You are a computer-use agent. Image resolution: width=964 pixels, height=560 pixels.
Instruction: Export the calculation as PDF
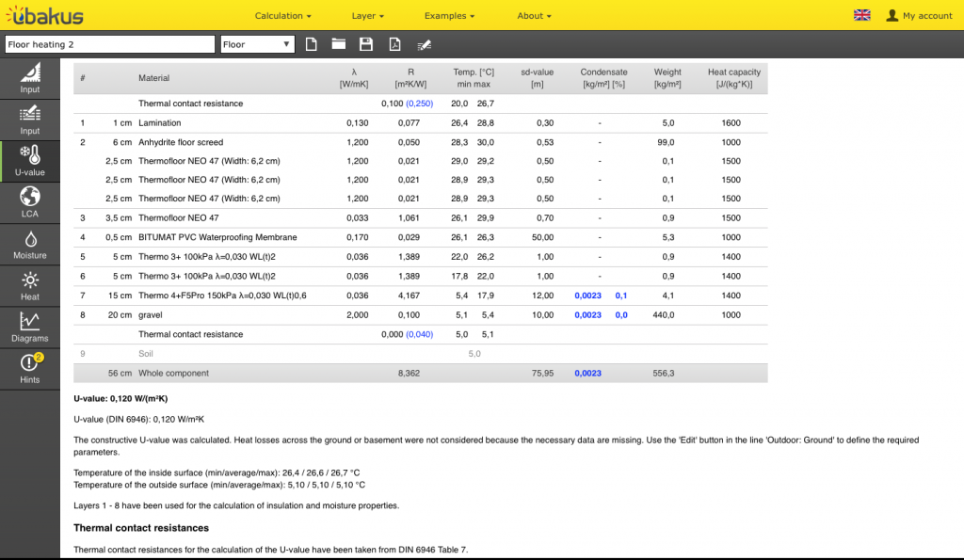coord(395,44)
